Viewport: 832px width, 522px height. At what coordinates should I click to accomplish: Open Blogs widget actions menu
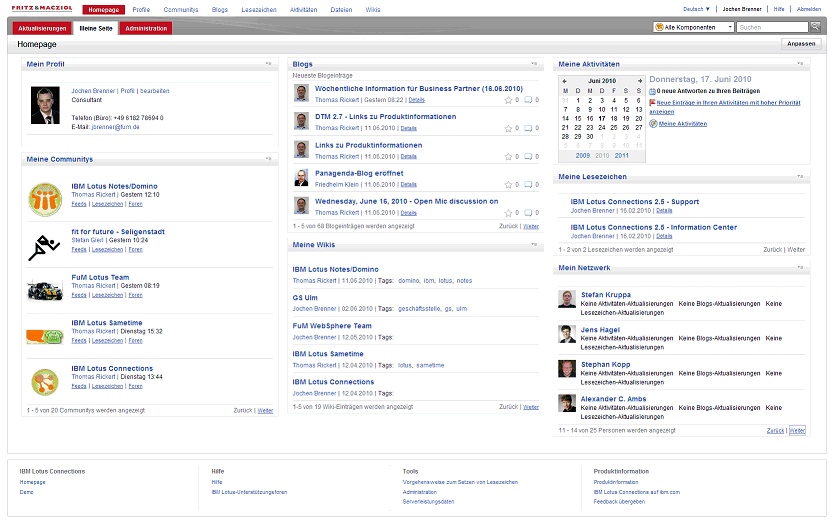point(534,64)
